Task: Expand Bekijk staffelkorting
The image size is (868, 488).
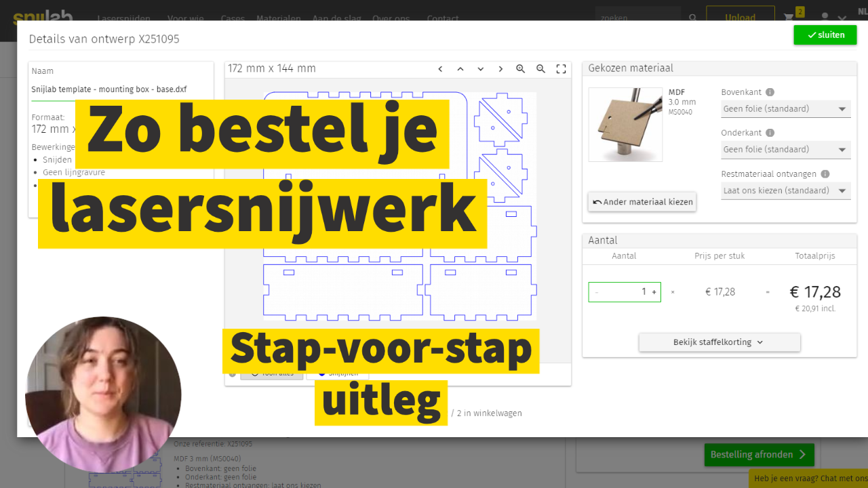Action: point(719,342)
